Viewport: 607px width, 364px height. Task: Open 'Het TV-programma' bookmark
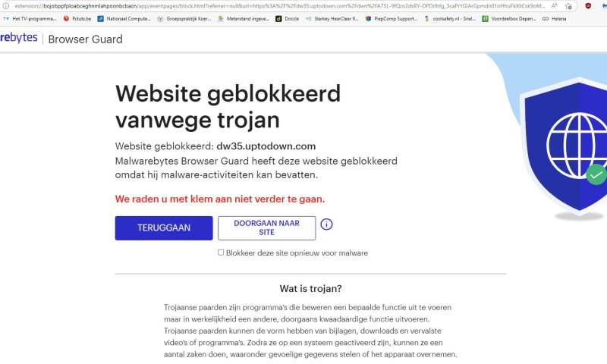[30, 18]
